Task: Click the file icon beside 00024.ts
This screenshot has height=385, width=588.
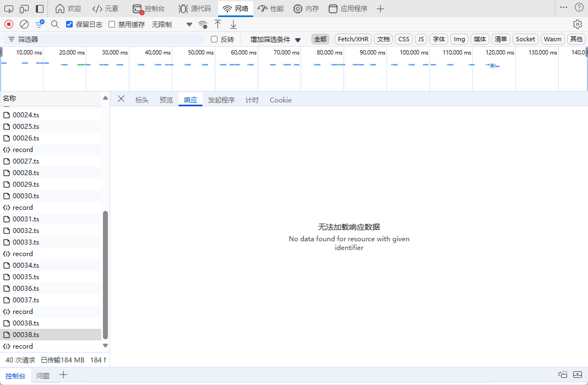Action: coord(7,115)
